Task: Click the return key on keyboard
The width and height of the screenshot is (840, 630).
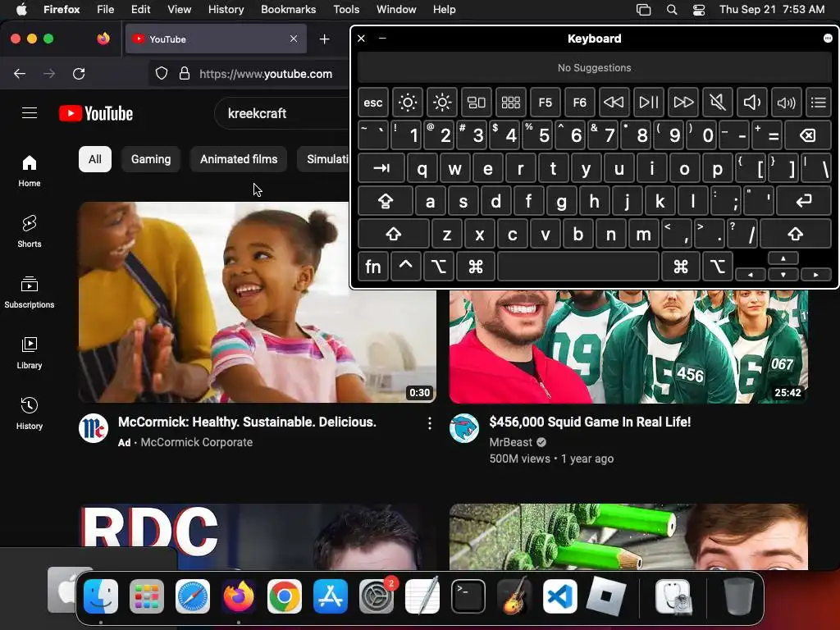Action: 804,201
